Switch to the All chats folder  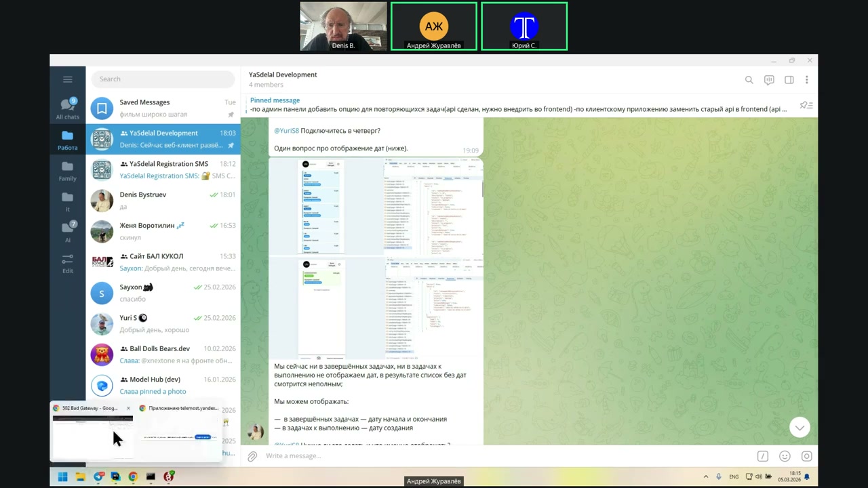(67, 108)
